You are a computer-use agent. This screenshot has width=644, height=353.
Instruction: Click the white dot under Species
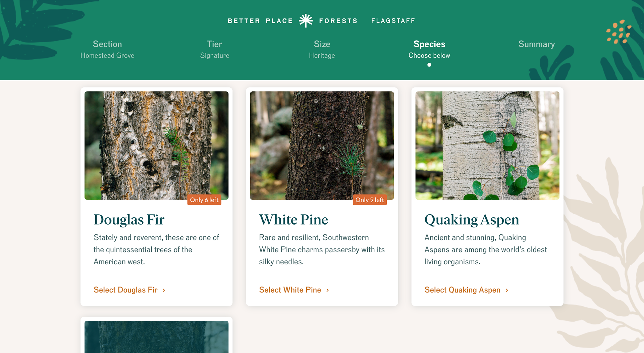click(429, 65)
